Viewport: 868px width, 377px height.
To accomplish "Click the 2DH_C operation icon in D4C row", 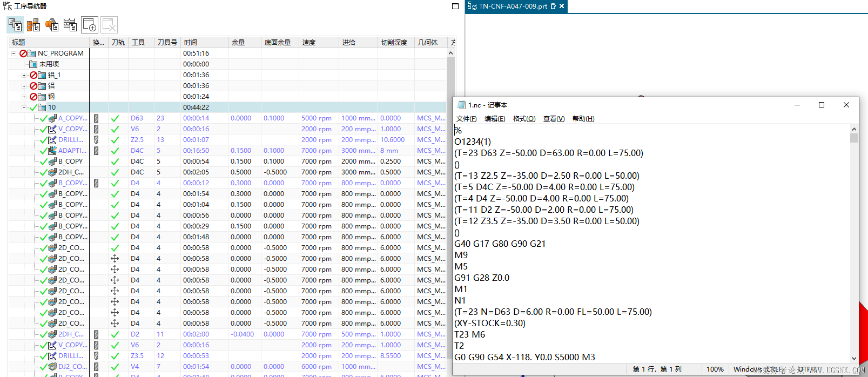I will click(x=52, y=172).
